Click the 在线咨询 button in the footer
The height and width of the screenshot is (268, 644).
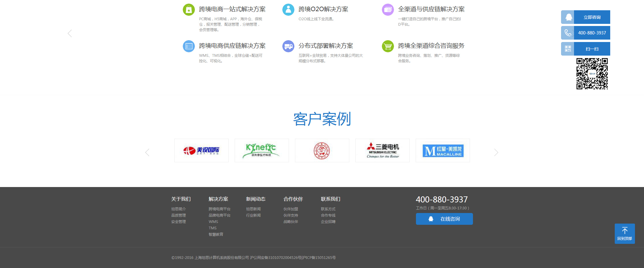(444, 219)
